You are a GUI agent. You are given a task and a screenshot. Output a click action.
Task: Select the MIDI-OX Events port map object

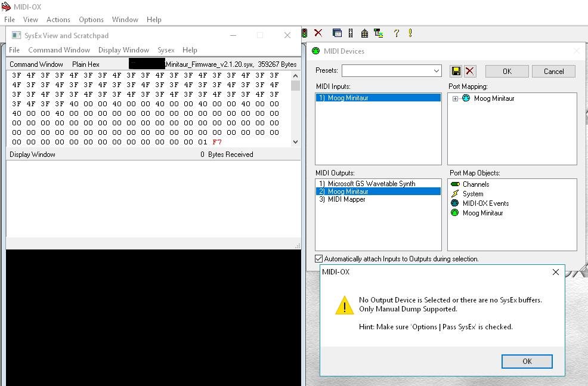click(485, 203)
